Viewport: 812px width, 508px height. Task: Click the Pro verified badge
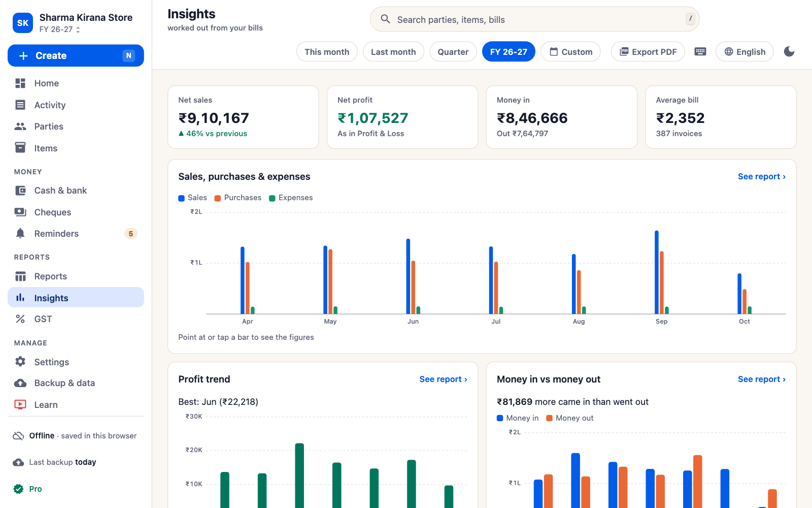(18, 489)
